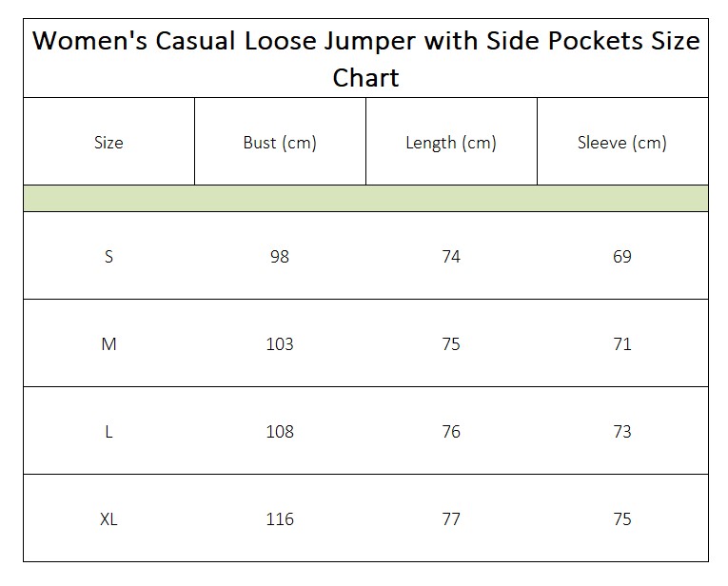Click the bust value 116
Viewport: 728px width, 586px height.
280,518
